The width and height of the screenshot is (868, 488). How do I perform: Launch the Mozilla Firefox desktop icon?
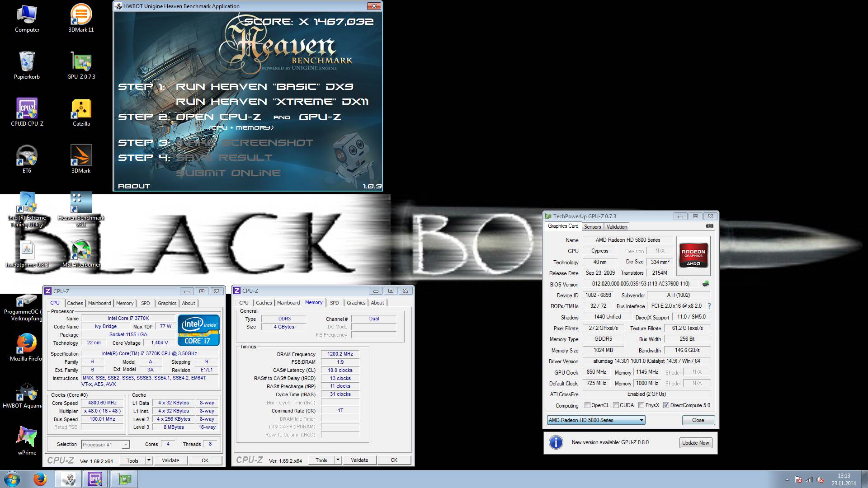coord(26,347)
